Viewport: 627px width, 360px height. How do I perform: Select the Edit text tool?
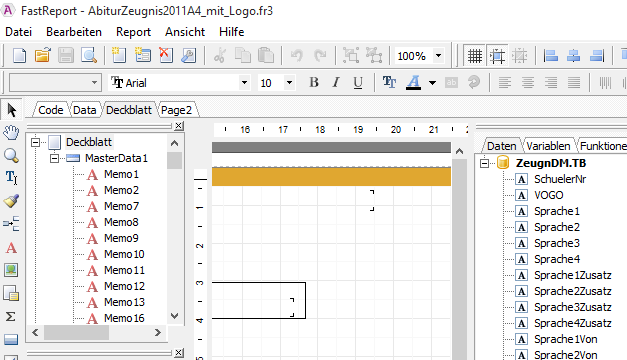tap(12, 178)
